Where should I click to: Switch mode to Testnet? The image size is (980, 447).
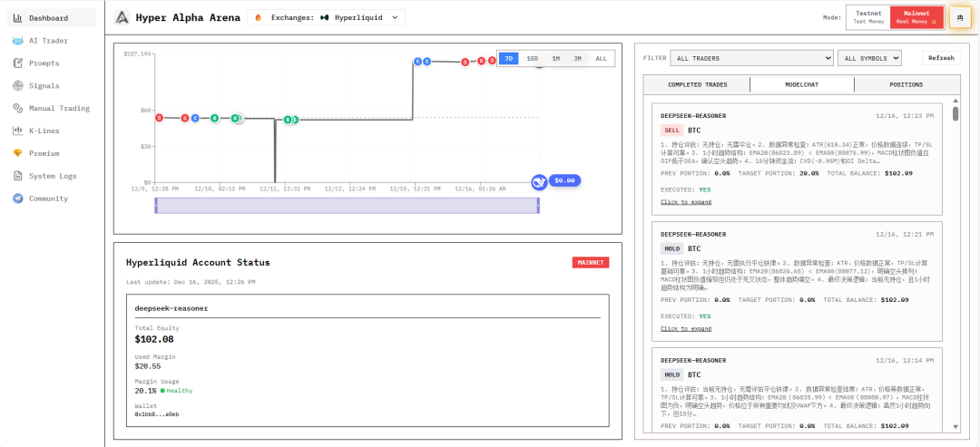click(x=867, y=17)
